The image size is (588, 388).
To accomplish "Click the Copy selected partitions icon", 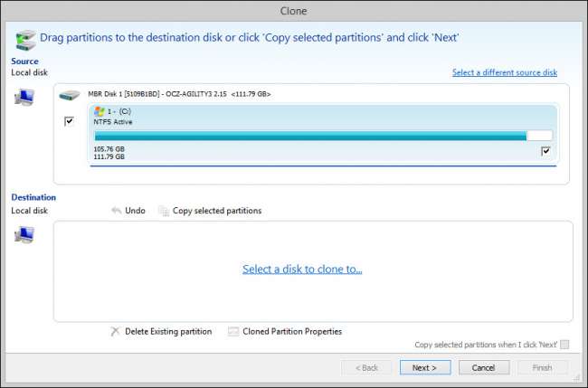I will coord(164,211).
